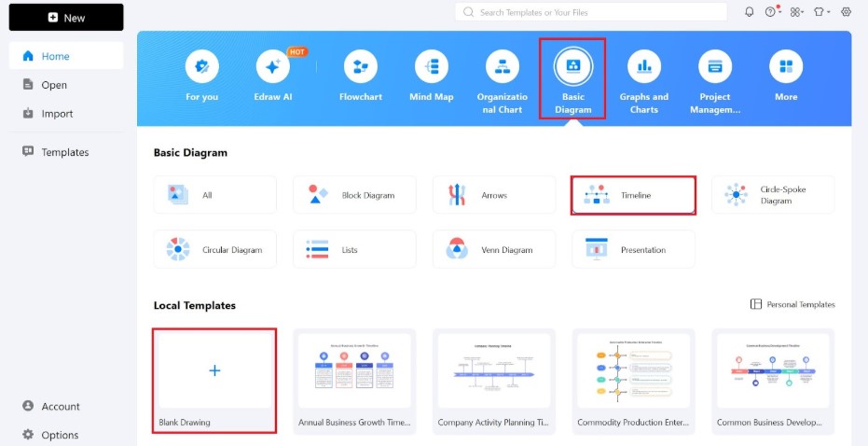Open the apps grid dropdown
This screenshot has width=868, height=446.
(x=796, y=12)
